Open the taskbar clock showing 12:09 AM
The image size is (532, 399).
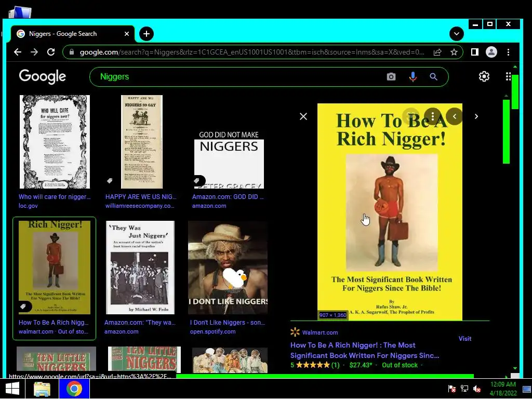(503, 389)
